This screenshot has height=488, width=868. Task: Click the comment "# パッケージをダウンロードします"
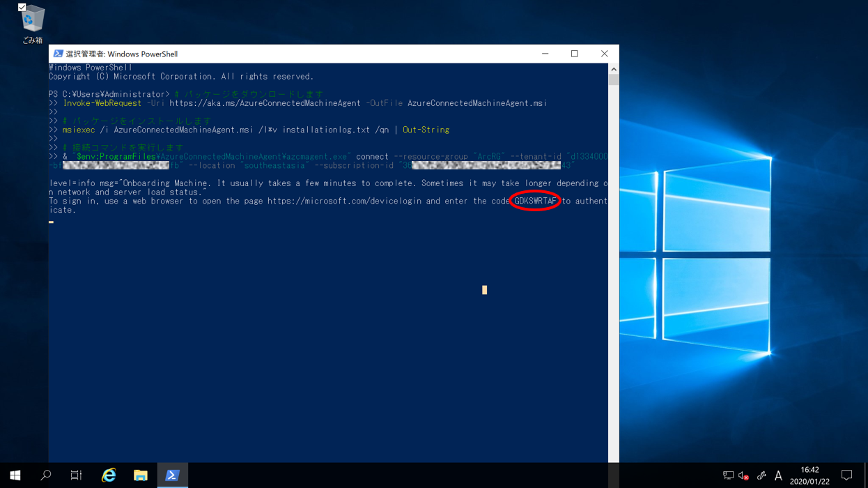[249, 94]
